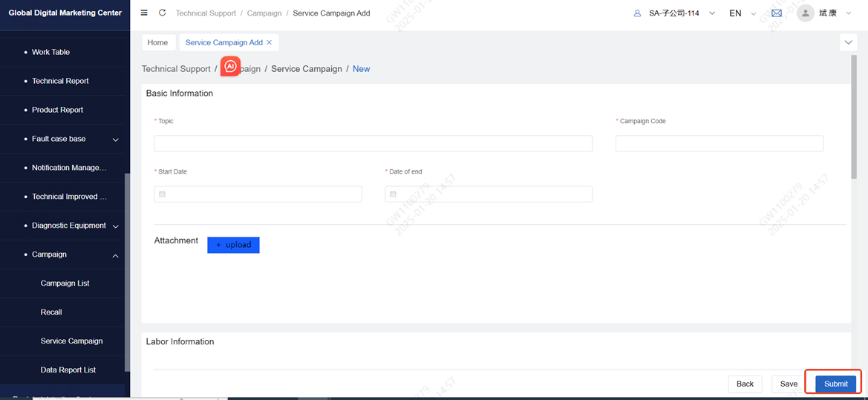This screenshot has height=400, width=868.
Task: Open the mail envelope icon
Action: (776, 13)
